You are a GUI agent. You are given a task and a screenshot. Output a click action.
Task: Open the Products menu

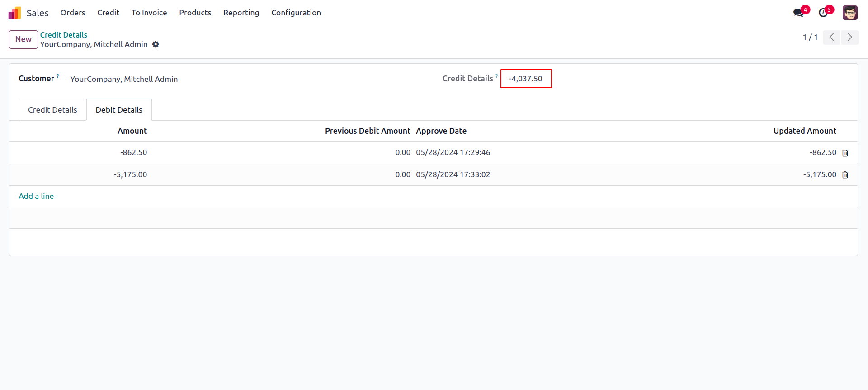click(x=195, y=13)
